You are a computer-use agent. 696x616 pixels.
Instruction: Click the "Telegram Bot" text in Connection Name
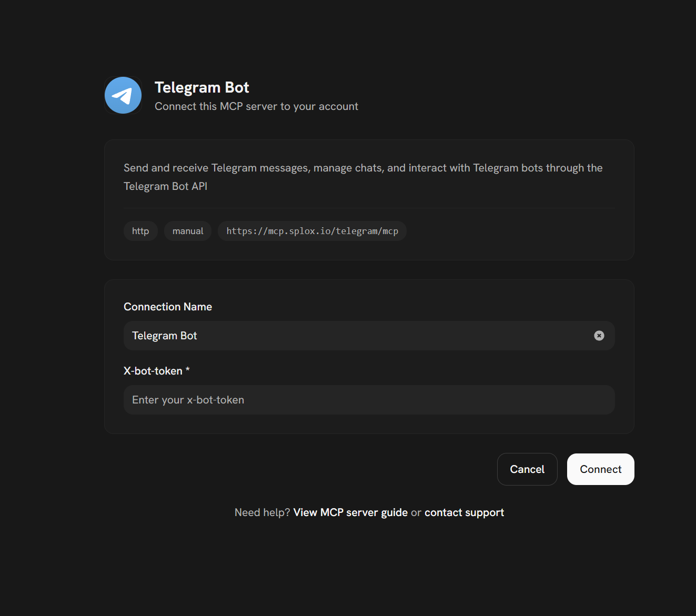point(165,336)
